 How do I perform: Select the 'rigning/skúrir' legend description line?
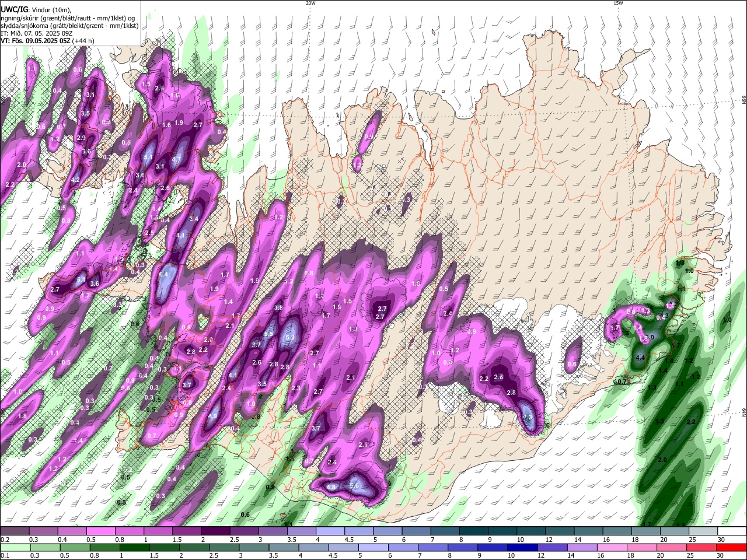point(68,18)
